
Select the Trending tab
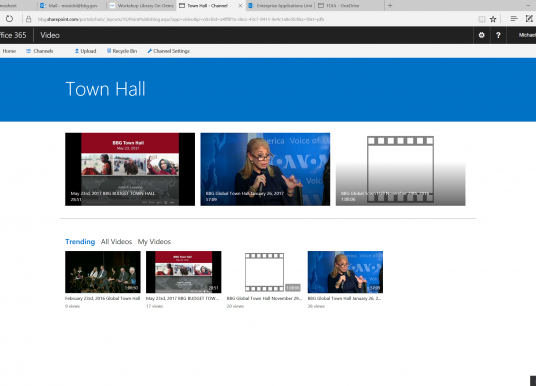point(80,242)
